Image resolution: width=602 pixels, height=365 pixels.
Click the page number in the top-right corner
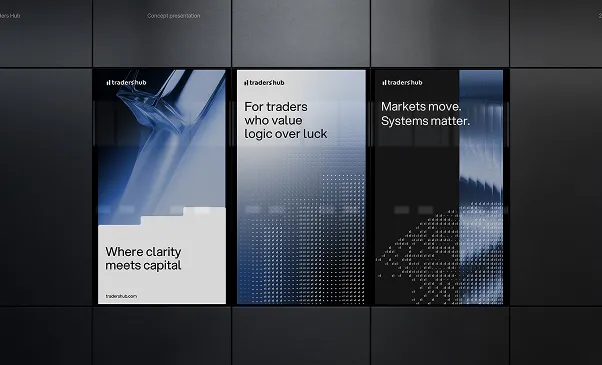(600, 16)
